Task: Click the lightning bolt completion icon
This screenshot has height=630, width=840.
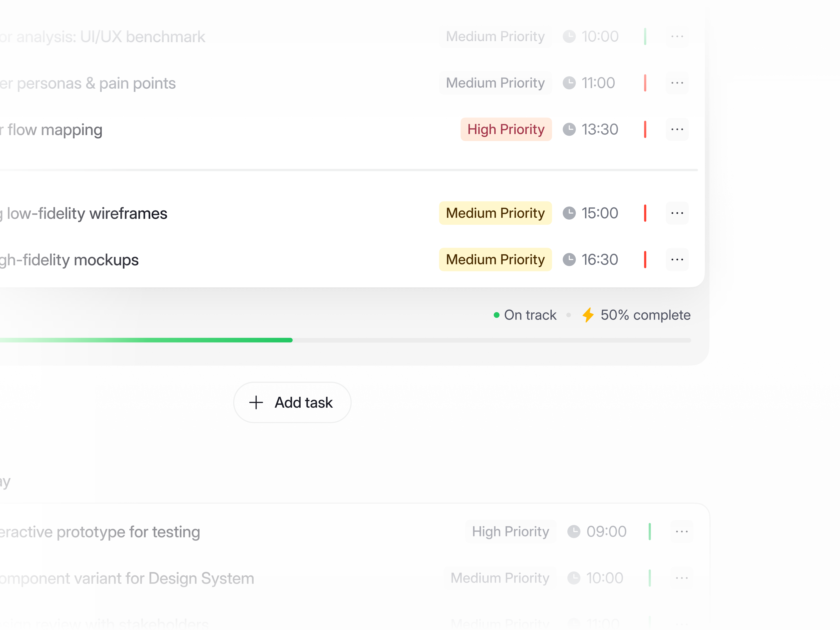Action: [588, 315]
